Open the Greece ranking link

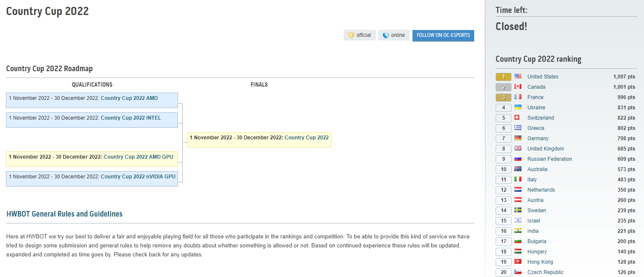[536, 128]
